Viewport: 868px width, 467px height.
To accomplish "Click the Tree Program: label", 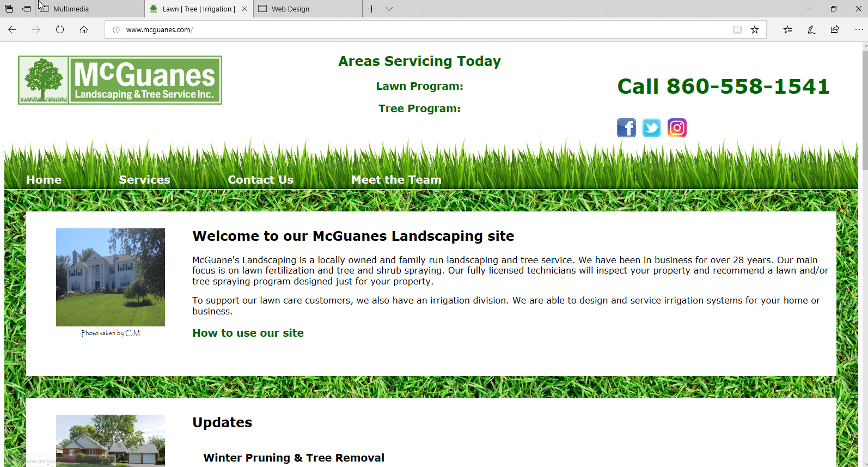I will [x=419, y=108].
